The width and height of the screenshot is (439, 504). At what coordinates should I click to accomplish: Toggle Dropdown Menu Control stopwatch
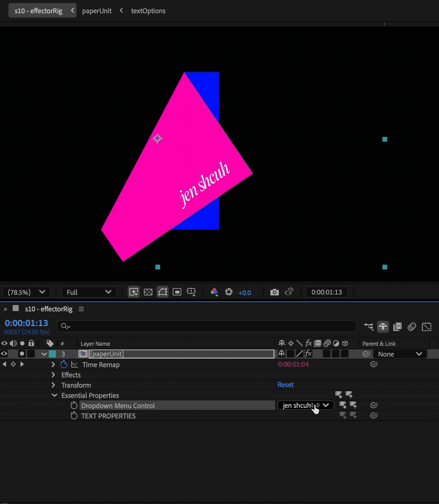(x=74, y=405)
